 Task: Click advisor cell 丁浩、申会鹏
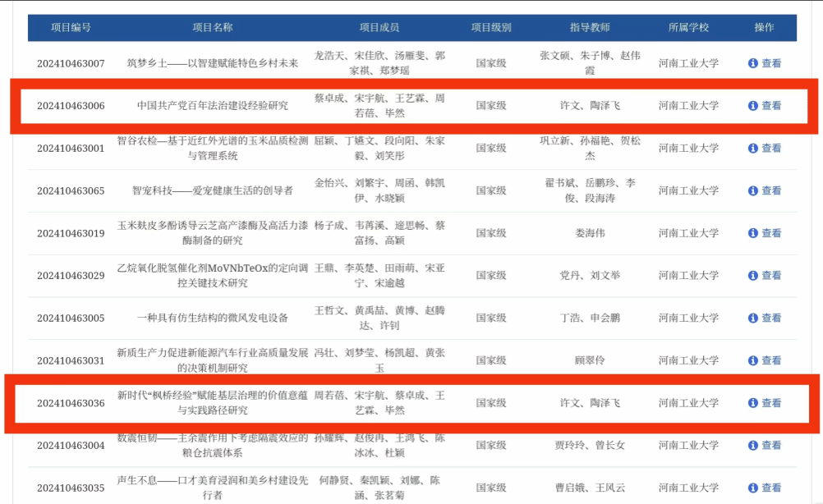point(590,318)
